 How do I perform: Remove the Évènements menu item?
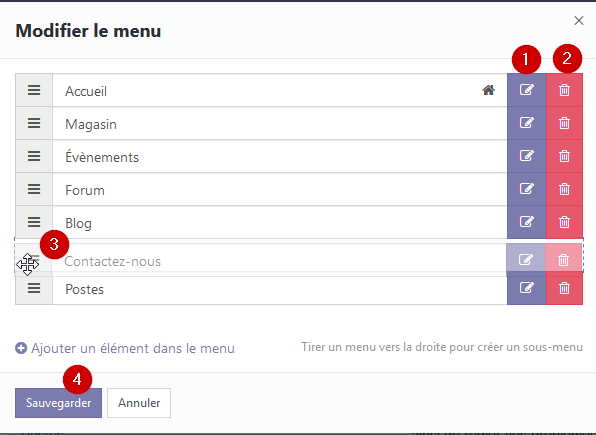(564, 156)
